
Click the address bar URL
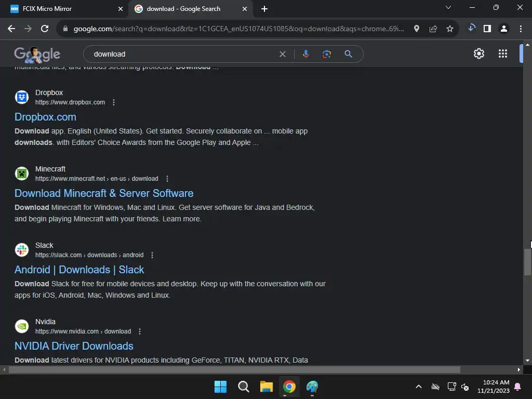(239, 29)
